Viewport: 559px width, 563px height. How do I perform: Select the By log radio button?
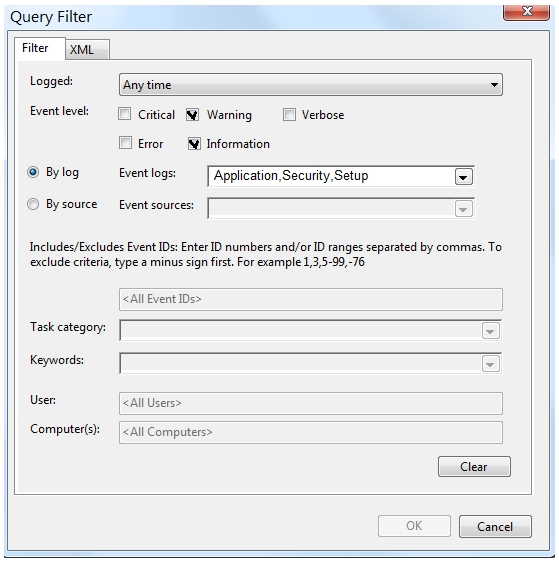pos(33,172)
